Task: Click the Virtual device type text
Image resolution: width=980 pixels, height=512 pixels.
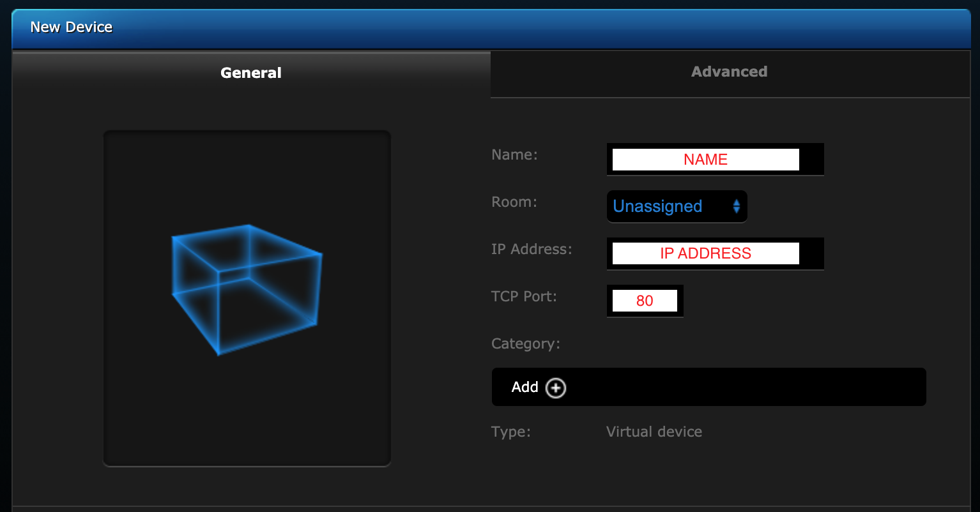Action: point(654,432)
